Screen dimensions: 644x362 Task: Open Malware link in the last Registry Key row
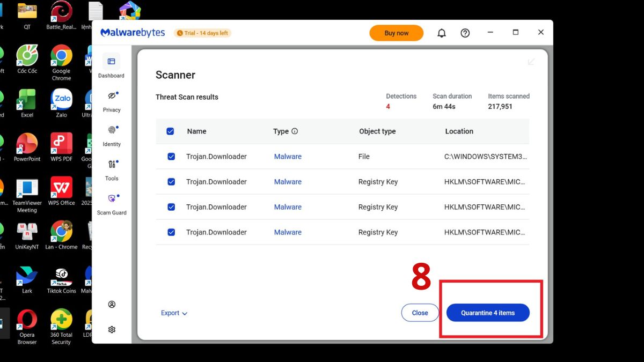pyautogui.click(x=288, y=232)
